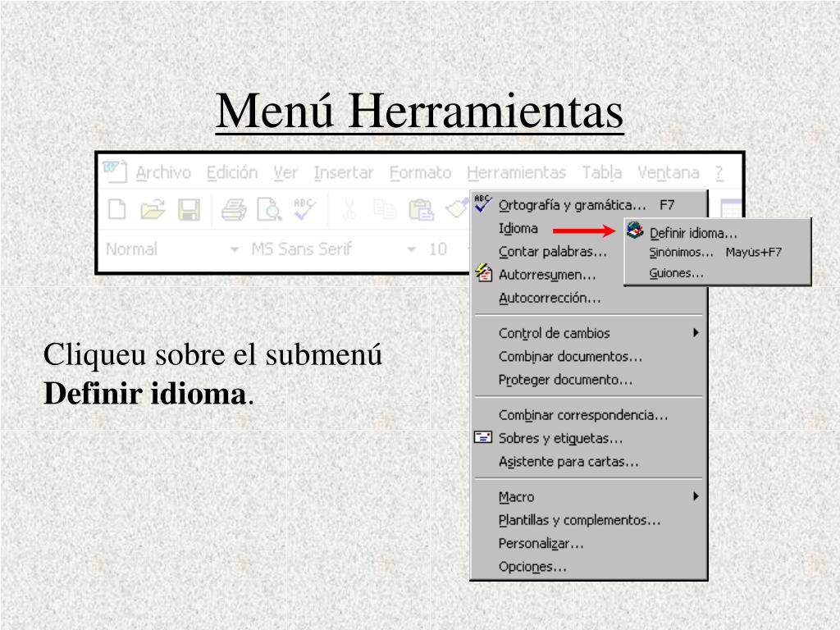Choose Autocorrección... menu entry
The height and width of the screenshot is (630, 840).
pyautogui.click(x=589, y=298)
